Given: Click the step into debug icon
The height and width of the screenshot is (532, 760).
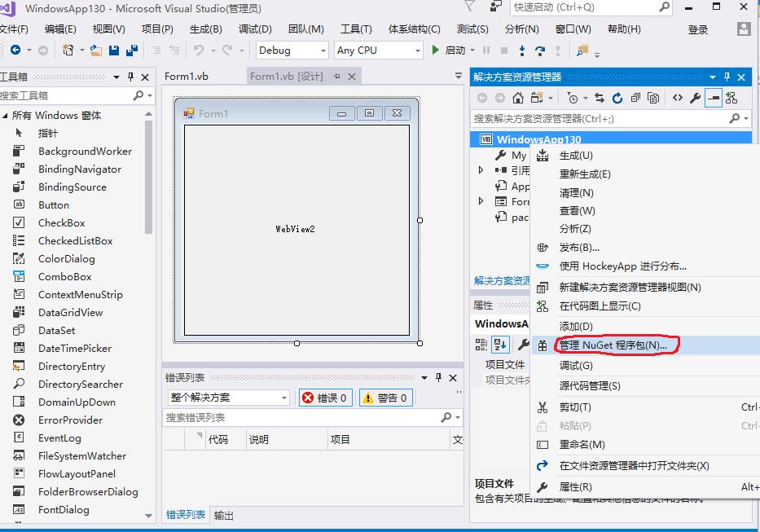Looking at the screenshot, I should [522, 51].
